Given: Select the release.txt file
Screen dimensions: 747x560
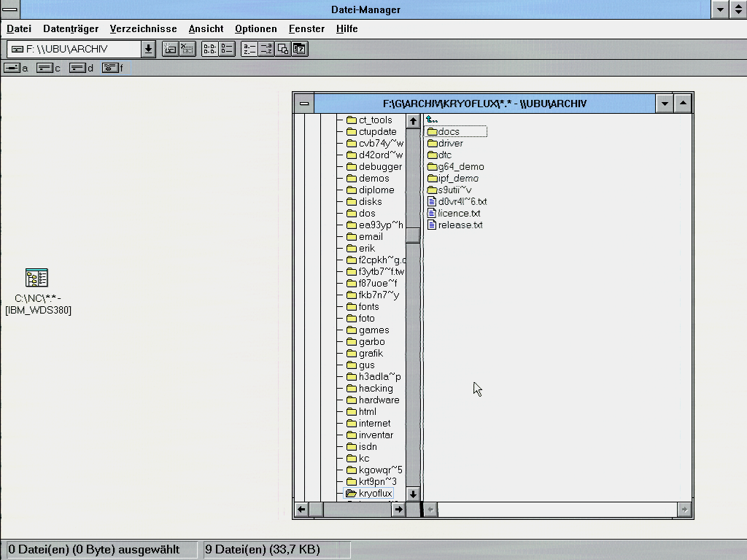Looking at the screenshot, I should pos(455,225).
